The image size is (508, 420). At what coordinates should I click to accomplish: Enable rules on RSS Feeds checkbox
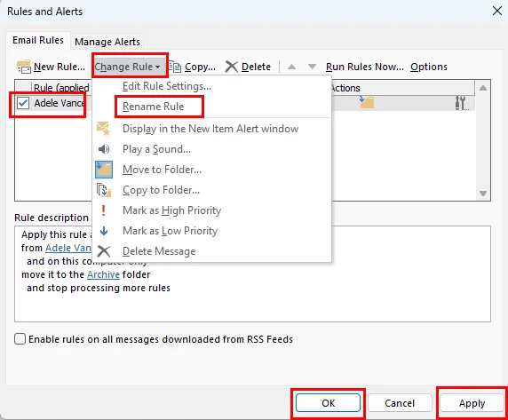pyautogui.click(x=20, y=339)
